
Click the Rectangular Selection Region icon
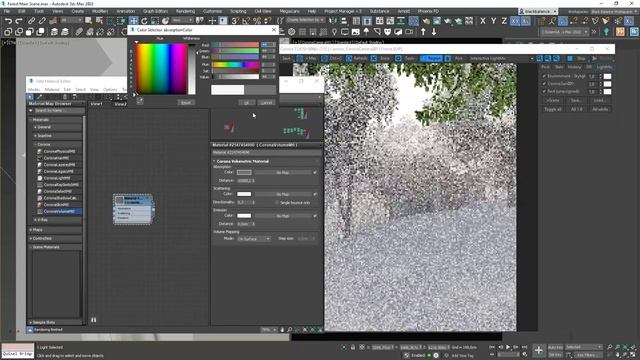pyautogui.click(x=111, y=20)
